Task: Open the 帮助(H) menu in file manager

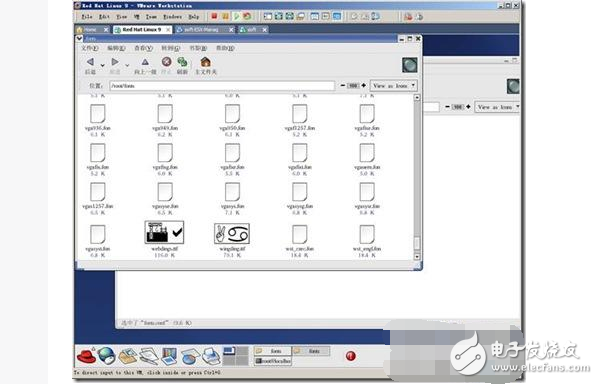Action: (x=225, y=48)
